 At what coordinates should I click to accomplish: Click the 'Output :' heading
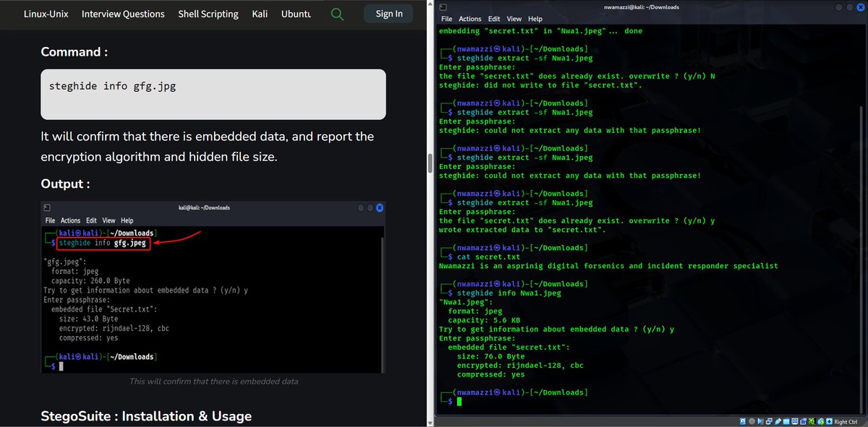[x=65, y=184]
